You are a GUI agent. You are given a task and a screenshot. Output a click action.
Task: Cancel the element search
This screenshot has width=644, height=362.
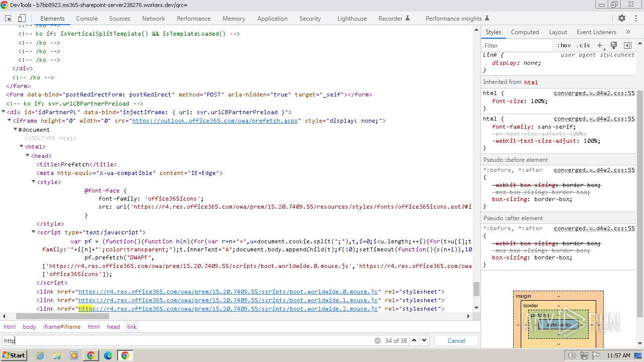[x=456, y=340]
